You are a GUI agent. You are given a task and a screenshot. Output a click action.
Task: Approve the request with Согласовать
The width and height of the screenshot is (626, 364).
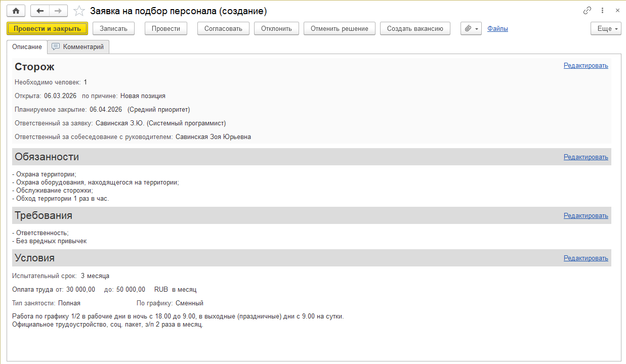pos(223,29)
